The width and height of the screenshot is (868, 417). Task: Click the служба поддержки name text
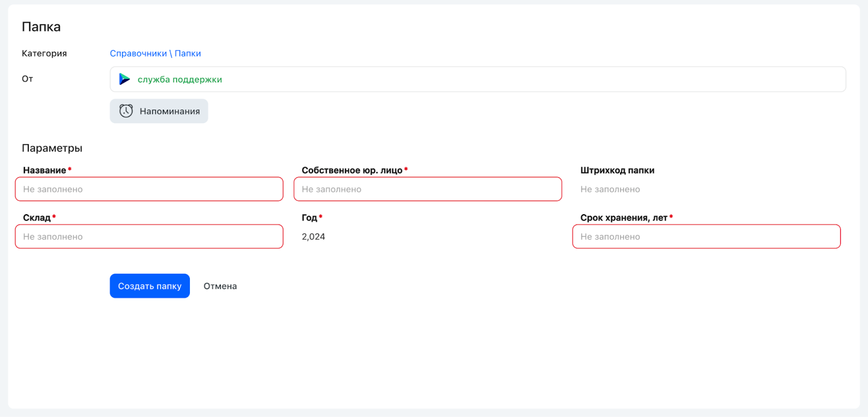180,79
